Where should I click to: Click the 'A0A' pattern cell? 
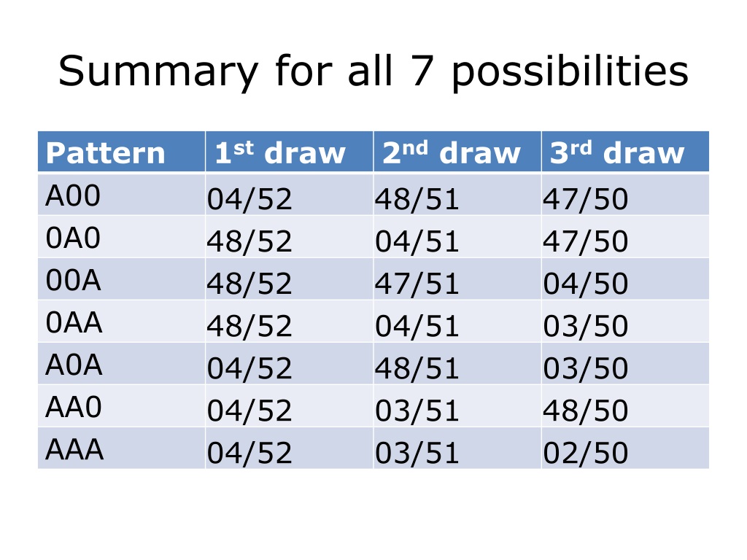point(122,364)
